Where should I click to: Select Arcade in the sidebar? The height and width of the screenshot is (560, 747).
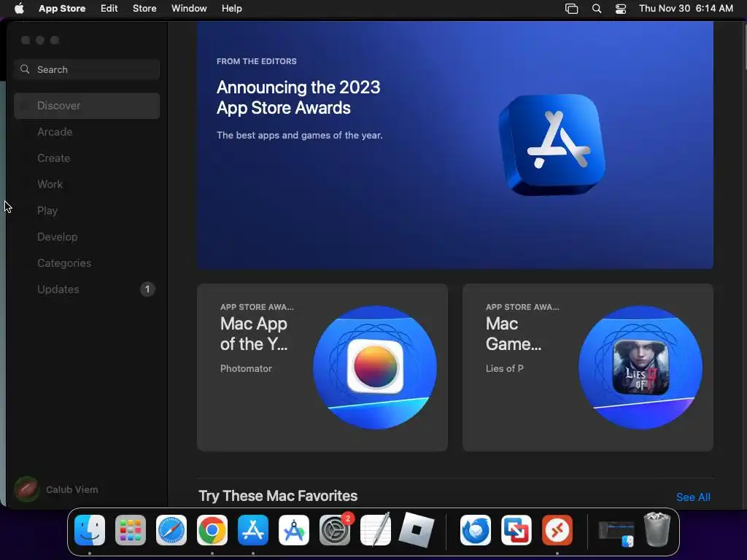coord(87,132)
